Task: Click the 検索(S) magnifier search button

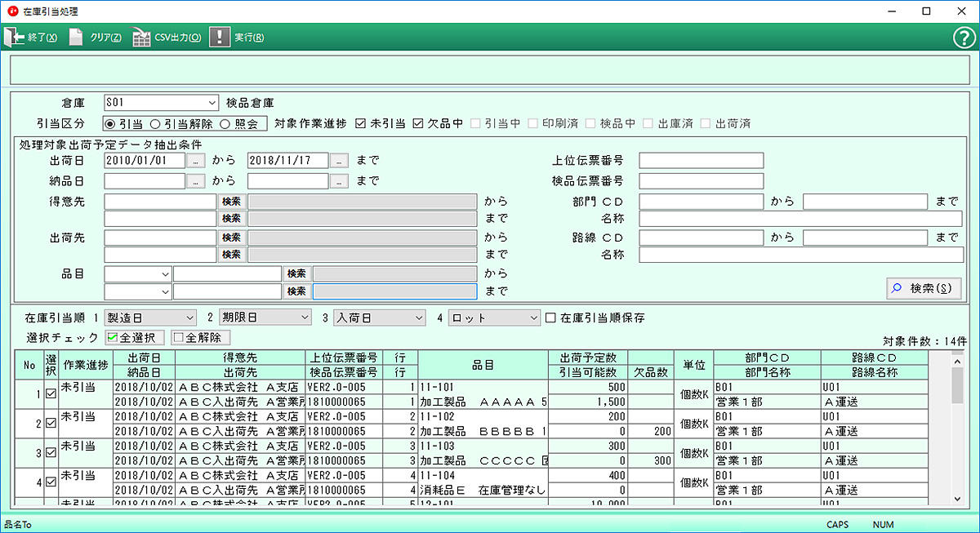Action: coord(923,288)
